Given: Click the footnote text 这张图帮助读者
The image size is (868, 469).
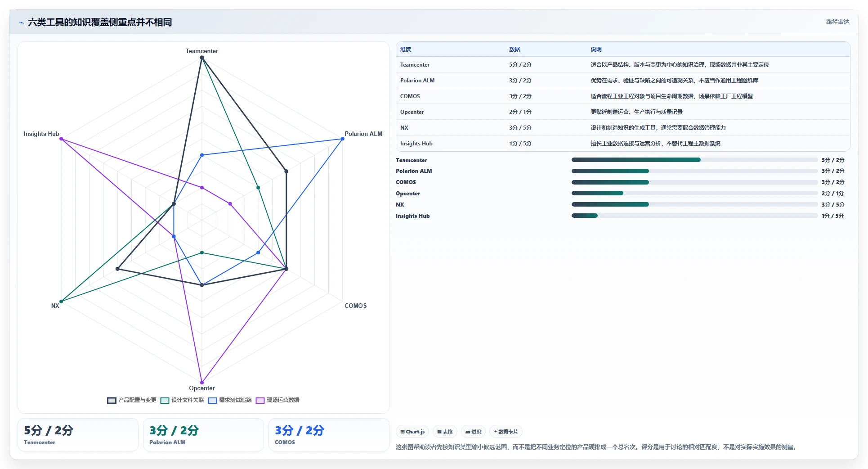Looking at the screenshot, I should [x=597, y=447].
